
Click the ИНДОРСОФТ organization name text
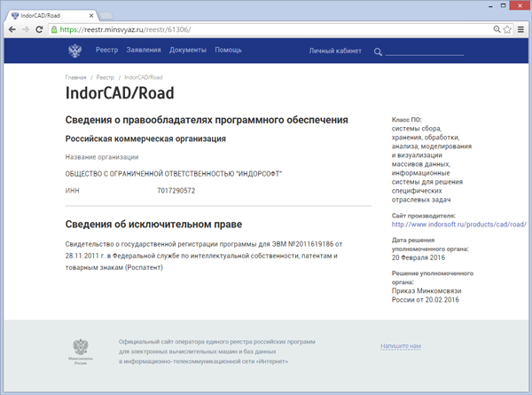coord(174,174)
